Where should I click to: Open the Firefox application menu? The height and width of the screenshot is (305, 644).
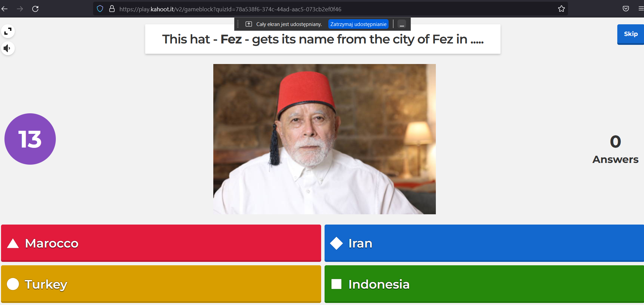click(x=641, y=9)
